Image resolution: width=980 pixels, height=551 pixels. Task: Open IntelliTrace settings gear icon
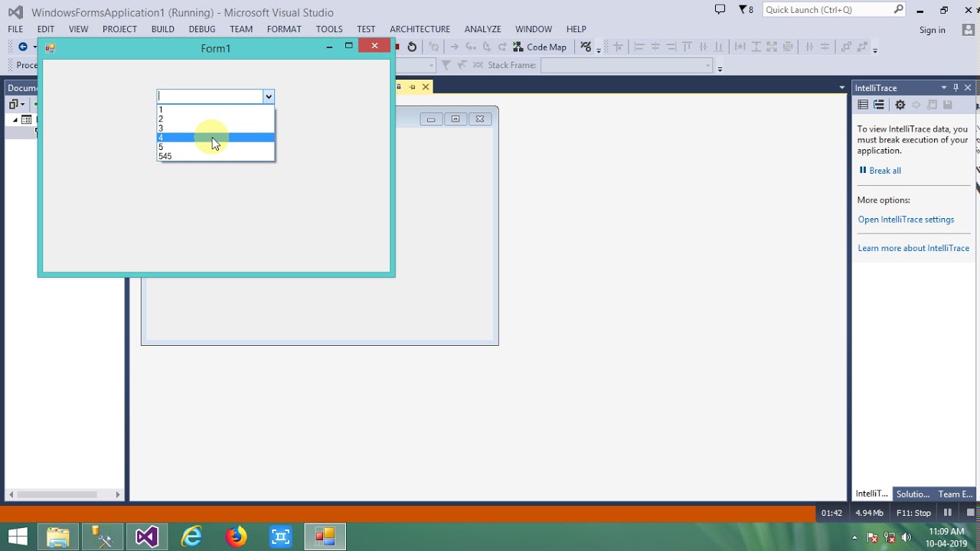(x=900, y=105)
